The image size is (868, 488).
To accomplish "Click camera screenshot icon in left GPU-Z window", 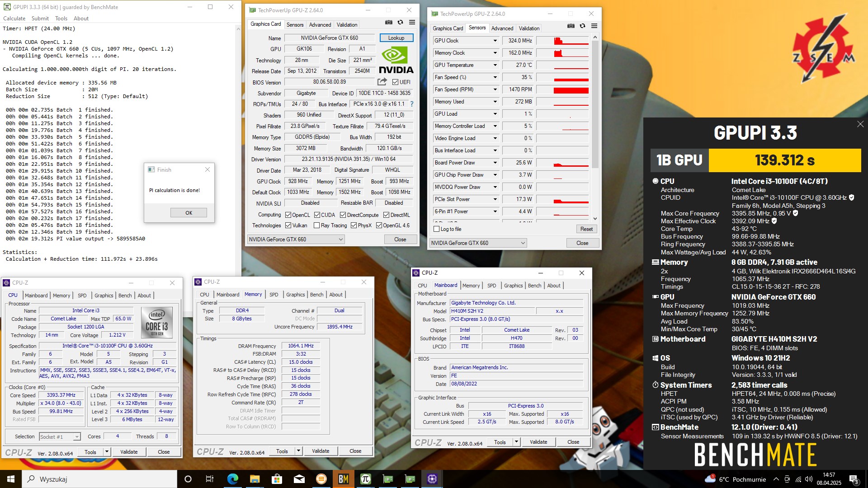I will [x=388, y=23].
